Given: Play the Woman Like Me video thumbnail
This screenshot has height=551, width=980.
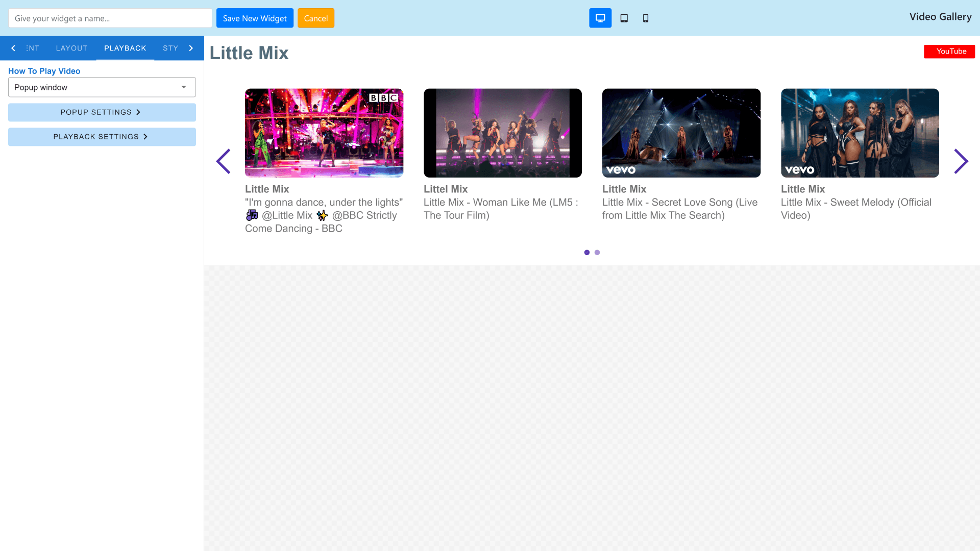Looking at the screenshot, I should (503, 133).
